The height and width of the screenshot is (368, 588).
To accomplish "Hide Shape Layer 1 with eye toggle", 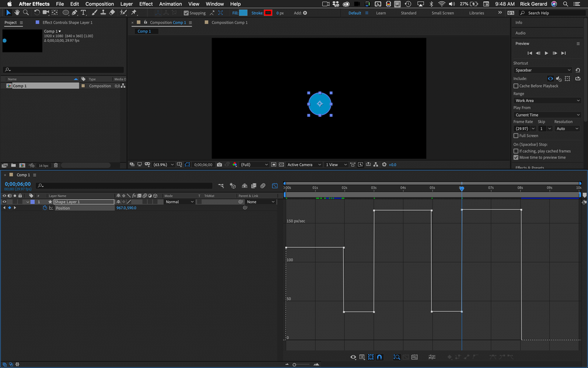I will tap(5, 202).
